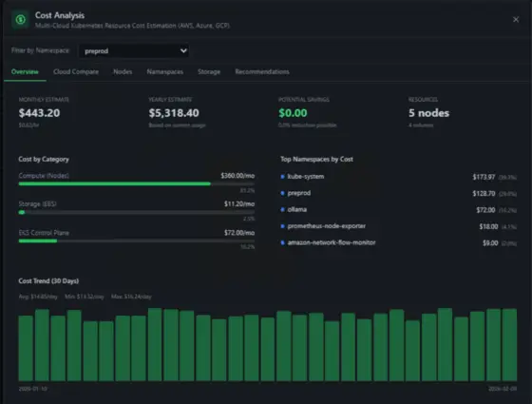Click the Cost Trend (30 Days) heading

[x=48, y=280]
